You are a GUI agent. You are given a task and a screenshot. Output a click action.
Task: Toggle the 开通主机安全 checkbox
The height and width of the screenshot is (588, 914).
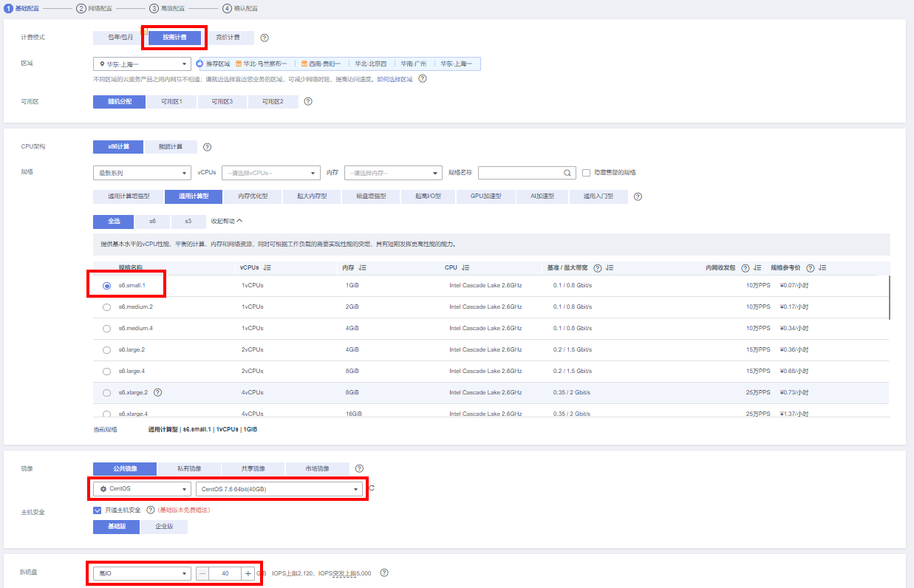[98, 510]
